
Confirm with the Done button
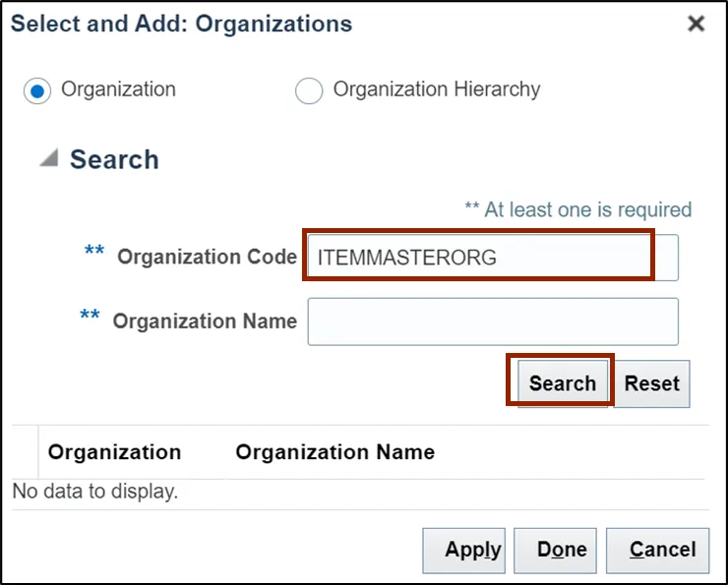click(x=555, y=551)
